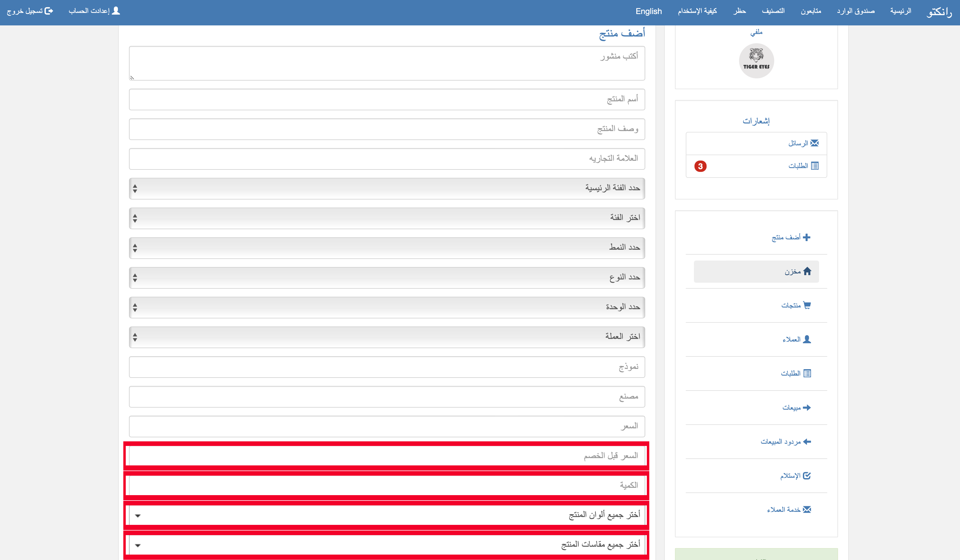
Task: Open متابعون in the top navbar
Action: (x=811, y=11)
